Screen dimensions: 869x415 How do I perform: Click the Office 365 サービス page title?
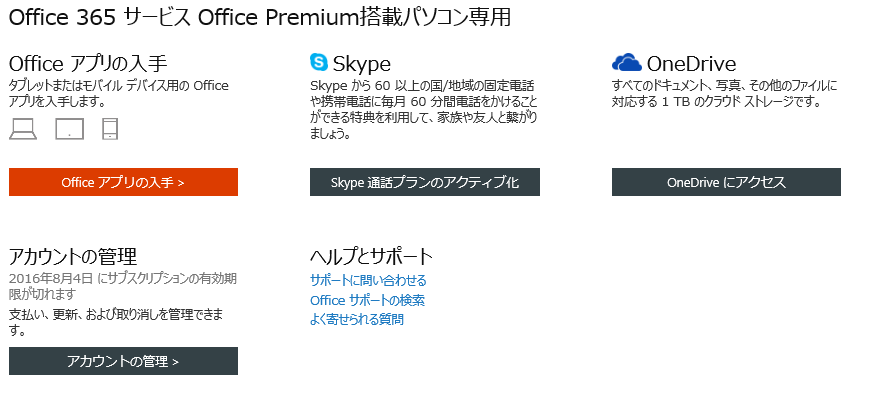[259, 17]
